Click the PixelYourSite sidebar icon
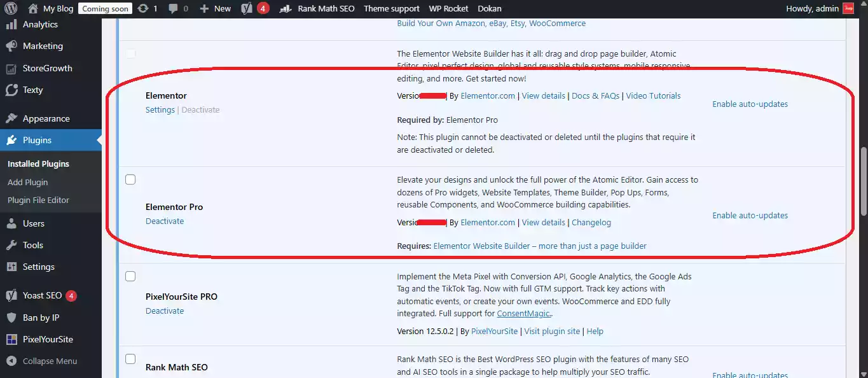This screenshot has width=868, height=378. [11, 339]
